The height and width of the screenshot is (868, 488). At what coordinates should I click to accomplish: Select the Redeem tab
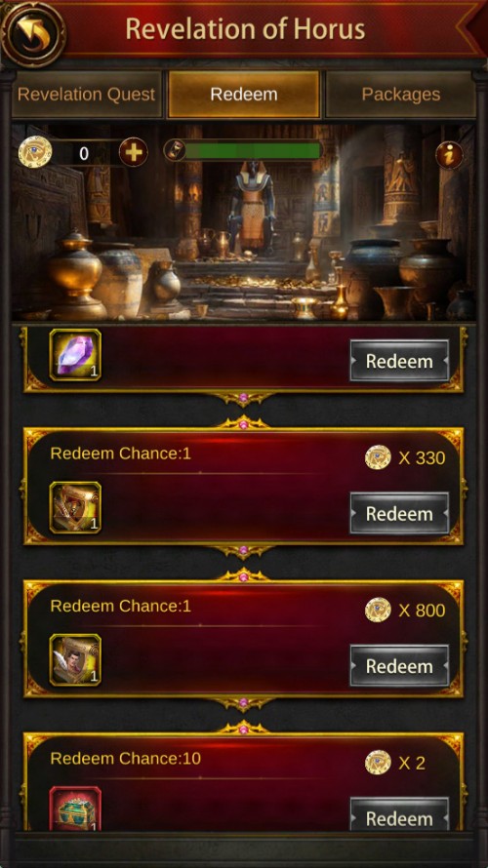tap(244, 94)
